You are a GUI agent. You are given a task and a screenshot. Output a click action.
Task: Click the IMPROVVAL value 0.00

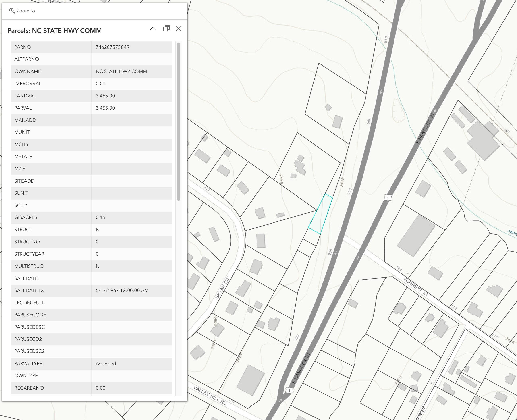(100, 84)
